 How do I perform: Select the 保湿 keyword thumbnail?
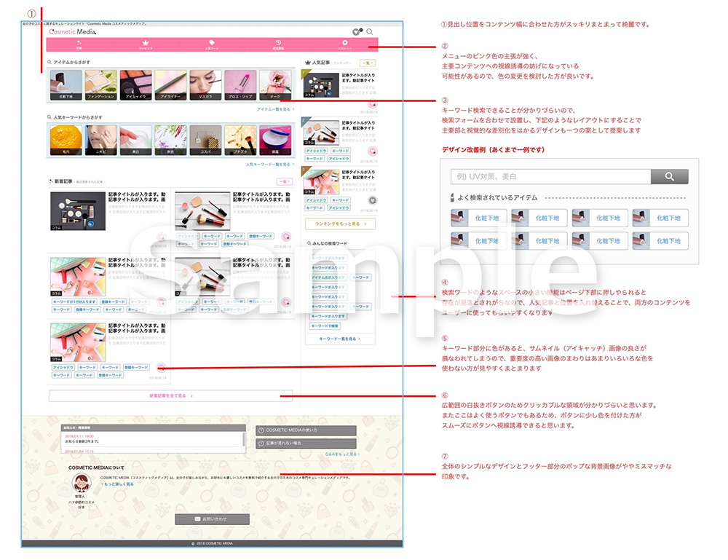(275, 140)
